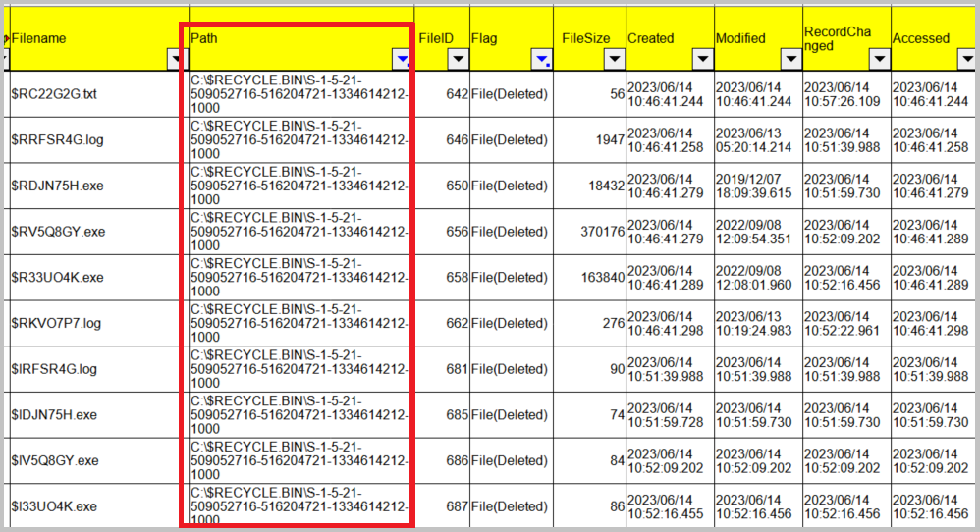Select the $RDJN75H.exe filename cell
980x532 pixels.
click(x=99, y=186)
